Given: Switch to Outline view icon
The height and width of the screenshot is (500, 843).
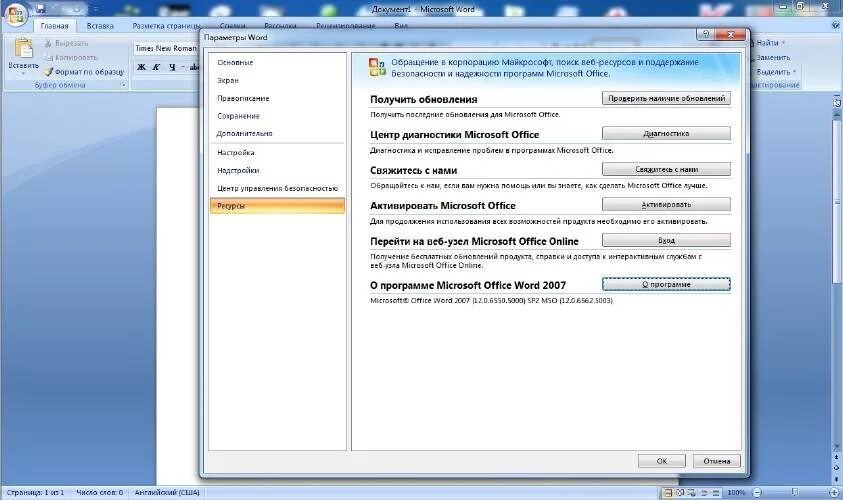Looking at the screenshot, I should pyautogui.click(x=704, y=492).
